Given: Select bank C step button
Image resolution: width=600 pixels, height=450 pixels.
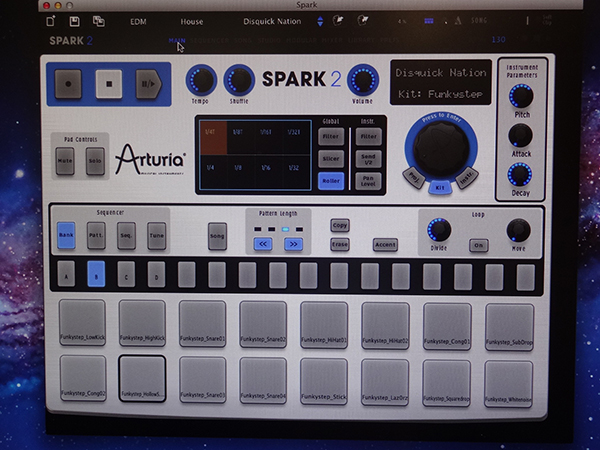Looking at the screenshot, I should 126,274.
